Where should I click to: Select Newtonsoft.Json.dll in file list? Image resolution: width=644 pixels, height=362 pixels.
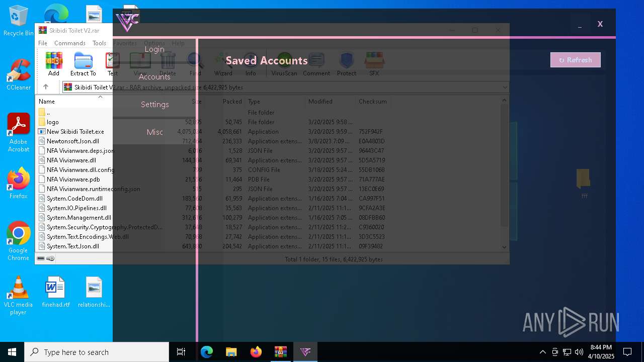tap(72, 141)
